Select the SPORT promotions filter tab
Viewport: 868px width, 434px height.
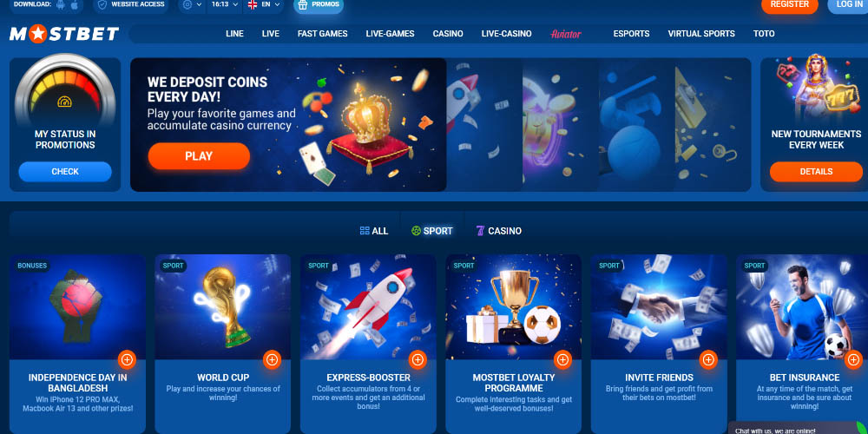click(x=431, y=231)
